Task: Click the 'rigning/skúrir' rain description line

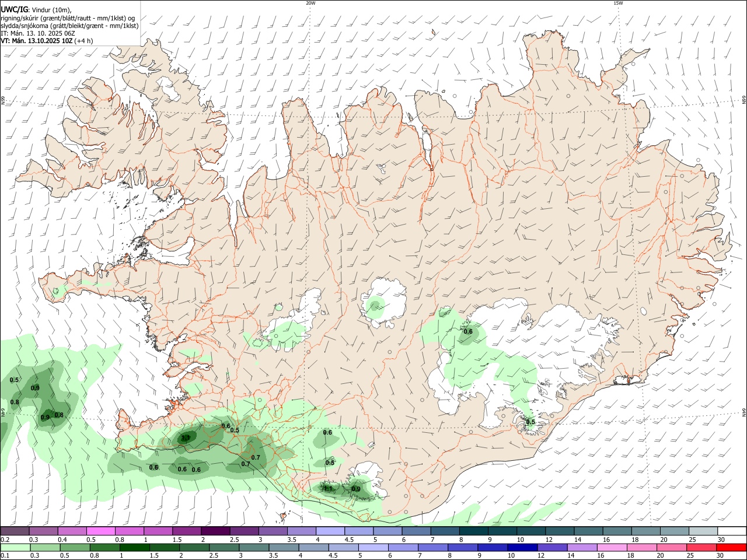Action: coord(68,18)
